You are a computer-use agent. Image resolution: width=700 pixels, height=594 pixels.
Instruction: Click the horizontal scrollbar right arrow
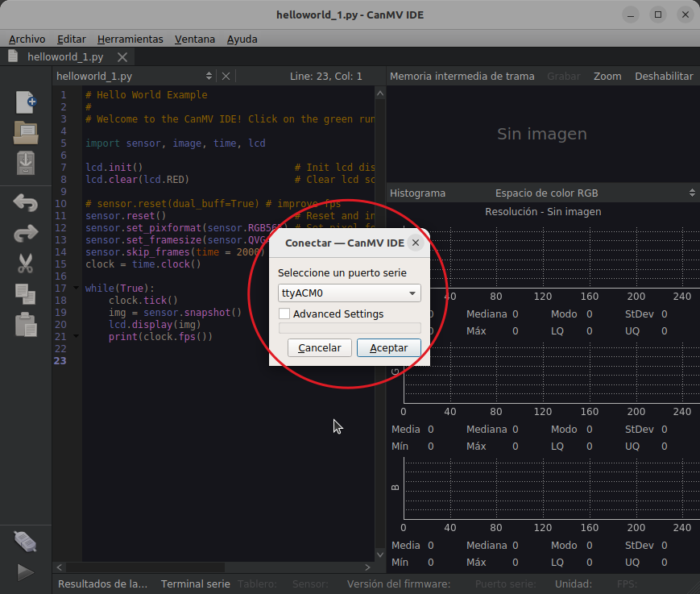tap(367, 567)
